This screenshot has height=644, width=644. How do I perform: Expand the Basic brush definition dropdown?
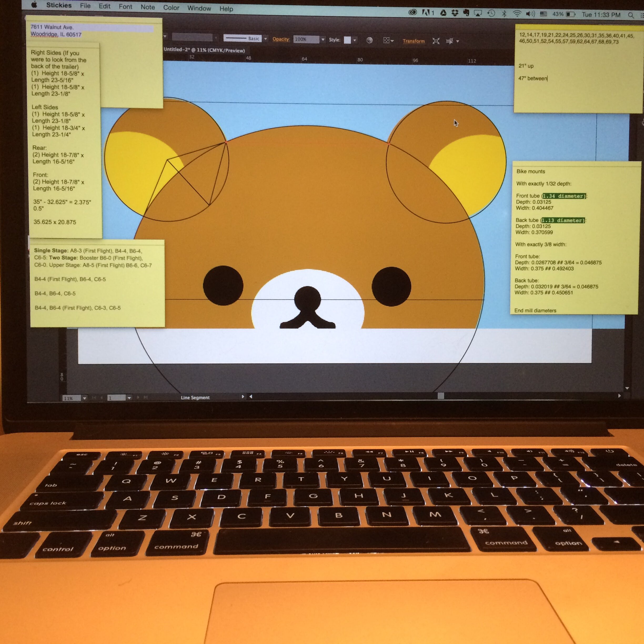point(266,39)
